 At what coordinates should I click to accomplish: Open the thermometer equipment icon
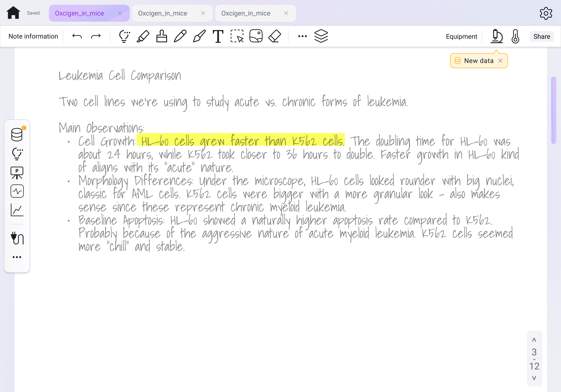tap(515, 36)
